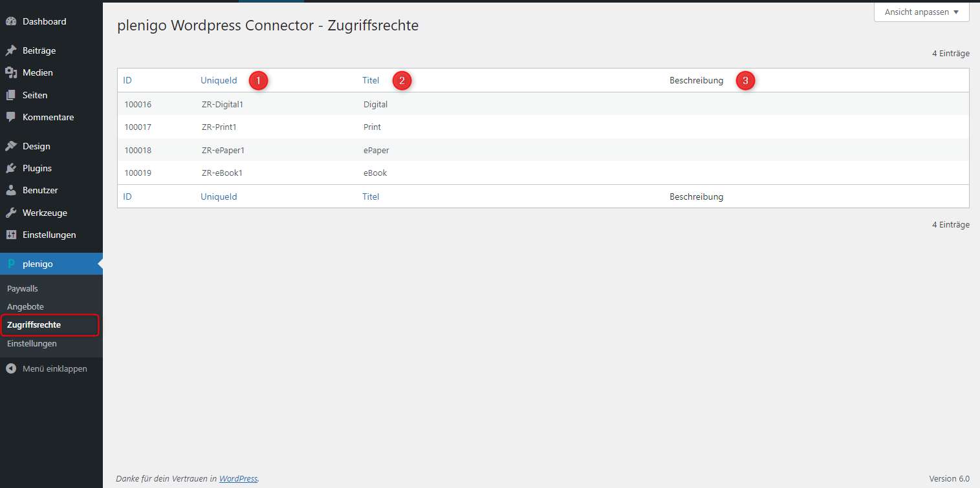Sort by Titel in table footer
Screen dimensions: 980x488
(x=371, y=196)
